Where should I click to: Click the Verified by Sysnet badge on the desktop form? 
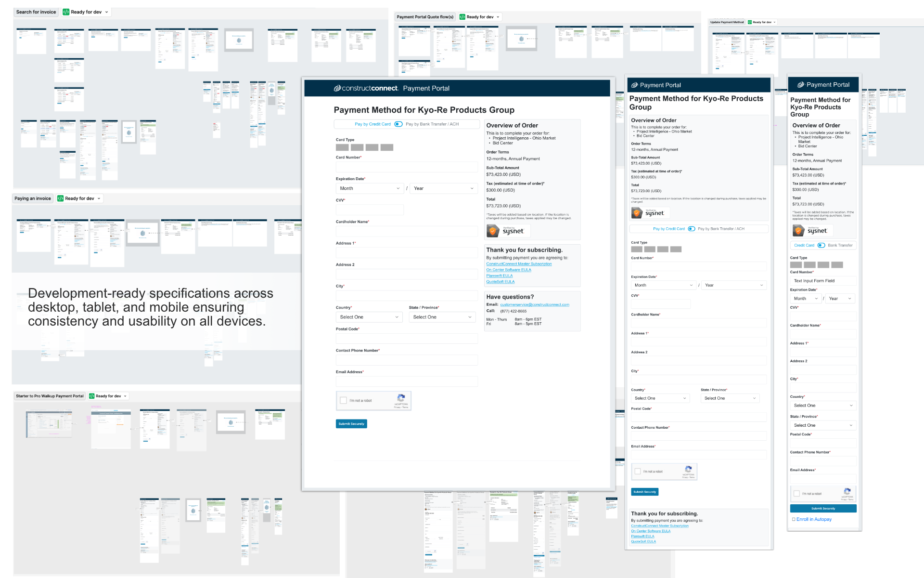pos(508,230)
